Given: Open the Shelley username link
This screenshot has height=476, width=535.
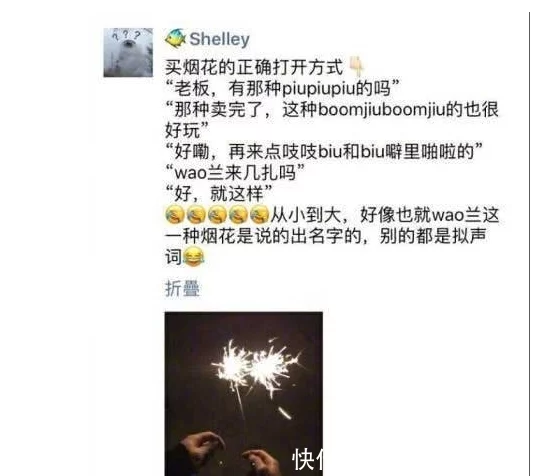Looking at the screenshot, I should click(219, 39).
